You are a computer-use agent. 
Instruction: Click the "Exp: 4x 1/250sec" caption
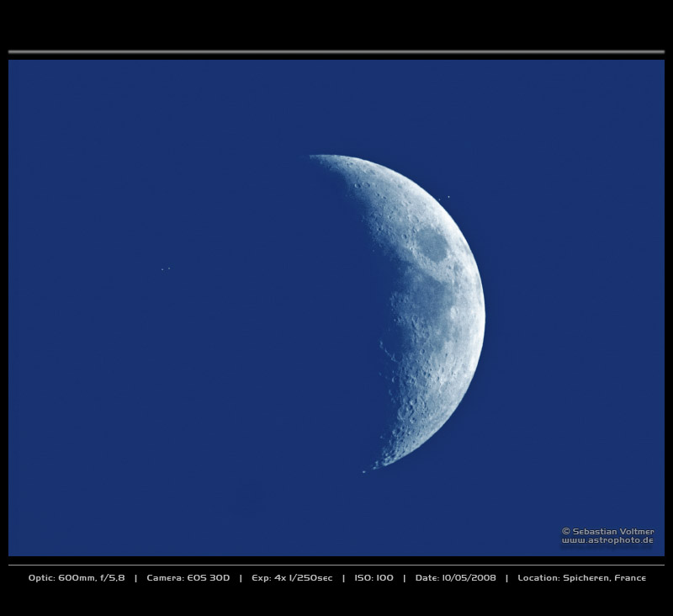pyautogui.click(x=291, y=578)
